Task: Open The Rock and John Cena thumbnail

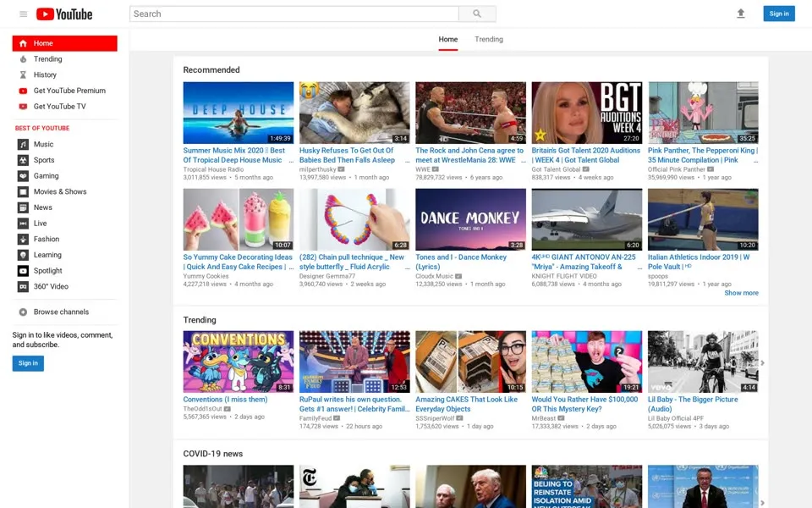Action: point(470,113)
